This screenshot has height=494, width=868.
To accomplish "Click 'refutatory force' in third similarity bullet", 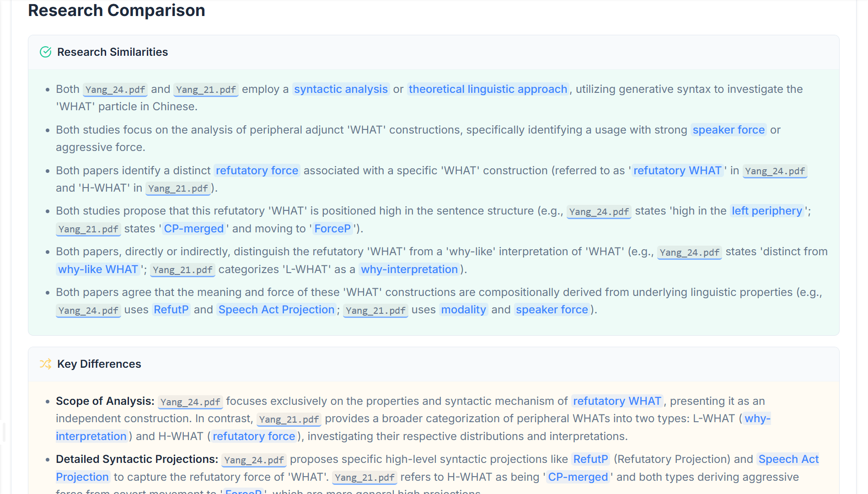I will pos(257,171).
